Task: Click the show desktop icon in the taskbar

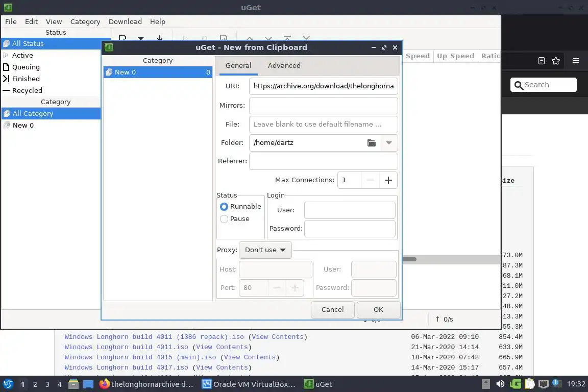Action: tap(88, 384)
